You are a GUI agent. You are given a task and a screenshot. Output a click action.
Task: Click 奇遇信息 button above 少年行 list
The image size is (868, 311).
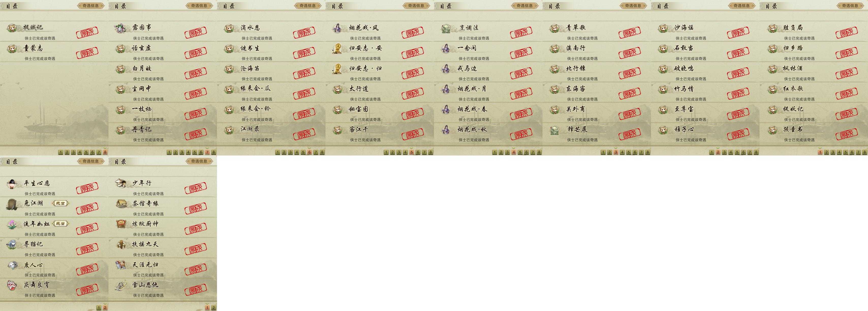199,161
